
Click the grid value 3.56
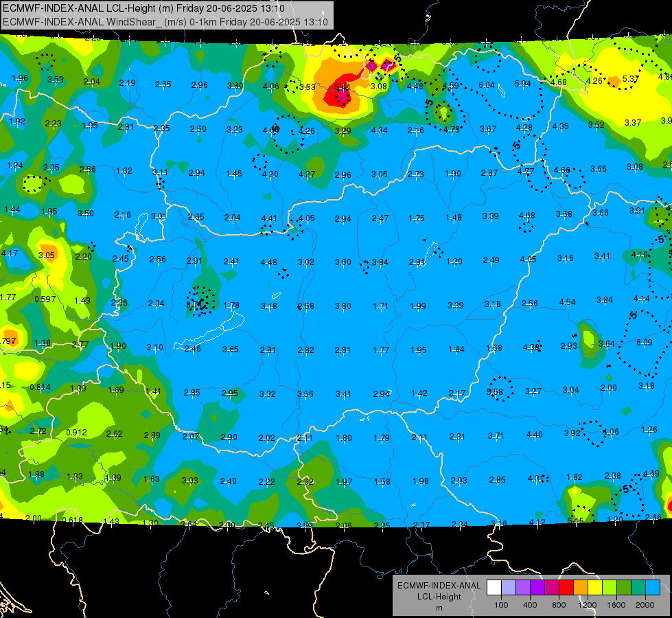(x=305, y=393)
